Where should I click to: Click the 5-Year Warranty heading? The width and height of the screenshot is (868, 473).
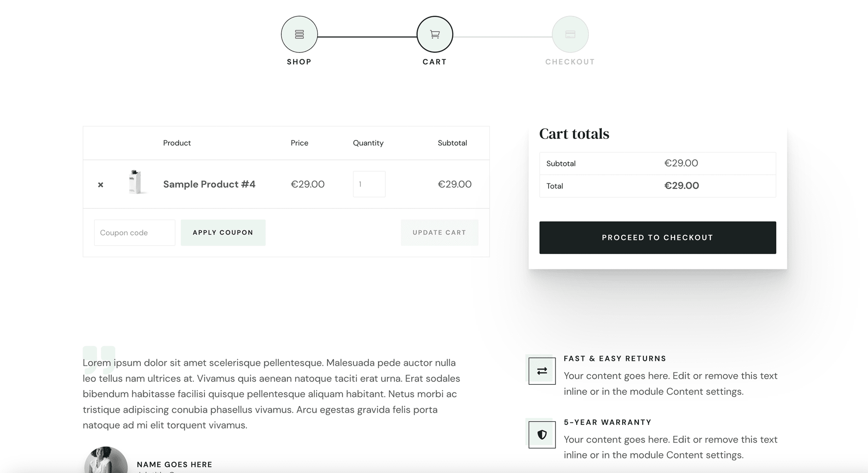607,422
